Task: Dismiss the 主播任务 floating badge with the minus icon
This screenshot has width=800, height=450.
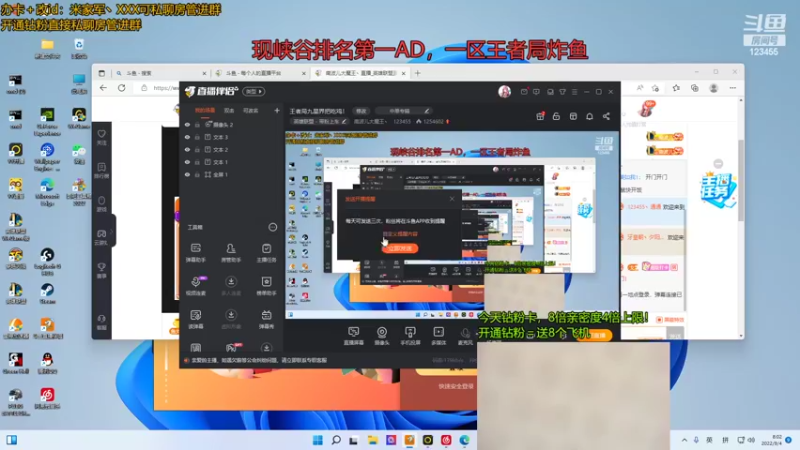Action: coord(718,163)
